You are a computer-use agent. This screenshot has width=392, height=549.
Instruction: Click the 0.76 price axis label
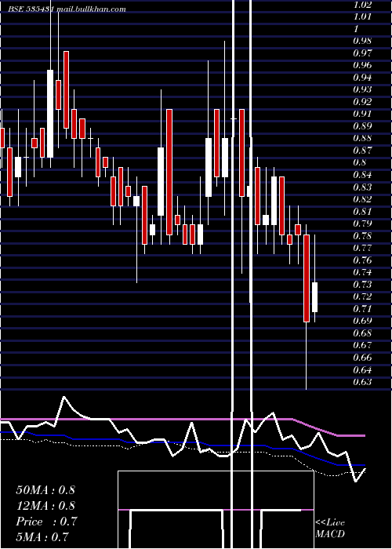pyautogui.click(x=362, y=260)
